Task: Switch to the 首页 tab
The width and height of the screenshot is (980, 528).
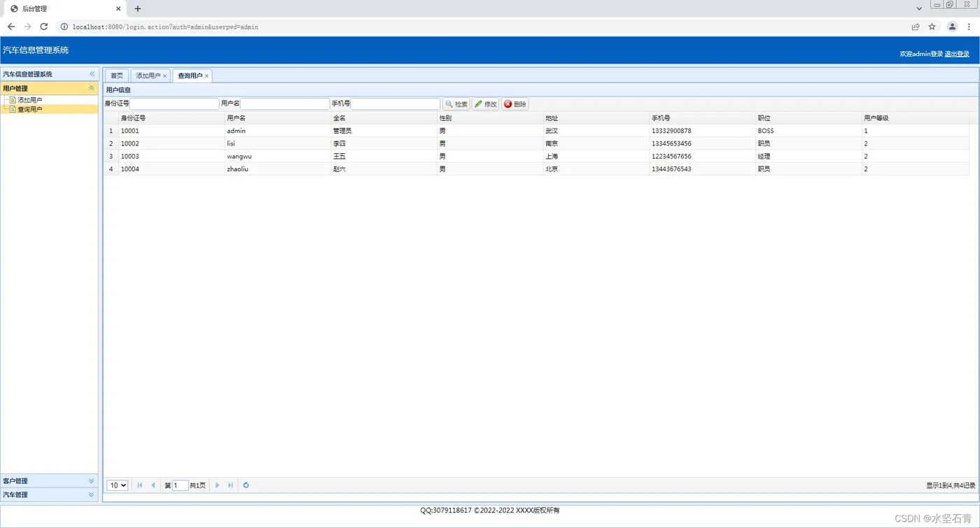Action: point(117,76)
